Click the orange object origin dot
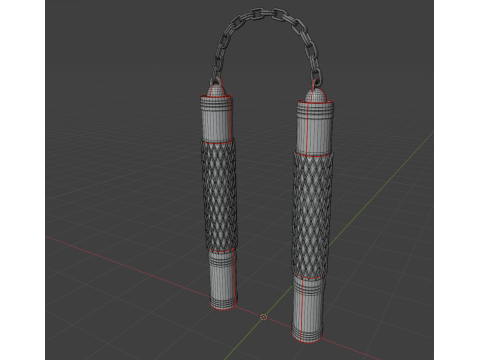Viewport: 480px width, 360px height. coord(263,317)
